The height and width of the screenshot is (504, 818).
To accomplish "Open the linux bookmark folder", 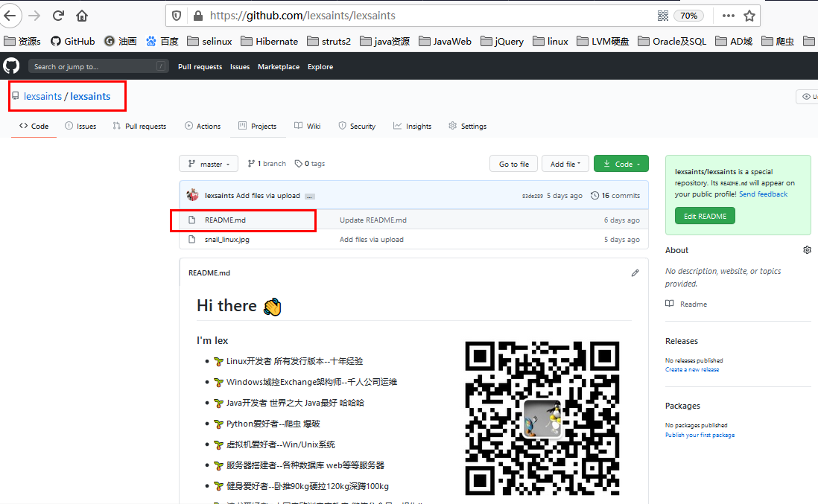I will [x=551, y=41].
